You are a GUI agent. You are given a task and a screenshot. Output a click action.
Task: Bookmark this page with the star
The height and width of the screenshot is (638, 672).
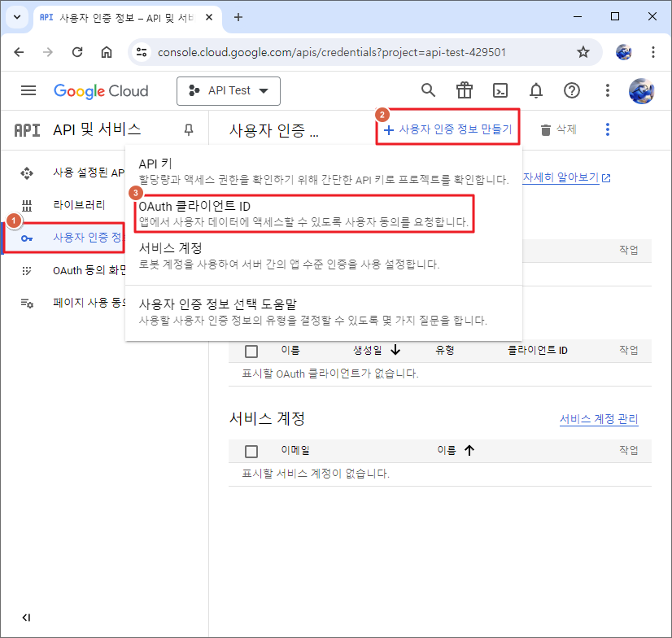tap(583, 52)
